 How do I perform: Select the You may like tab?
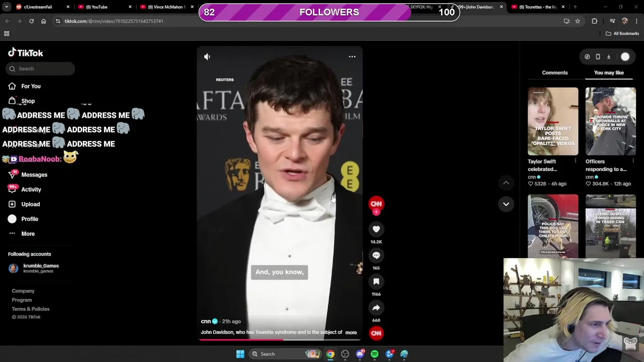pyautogui.click(x=609, y=72)
